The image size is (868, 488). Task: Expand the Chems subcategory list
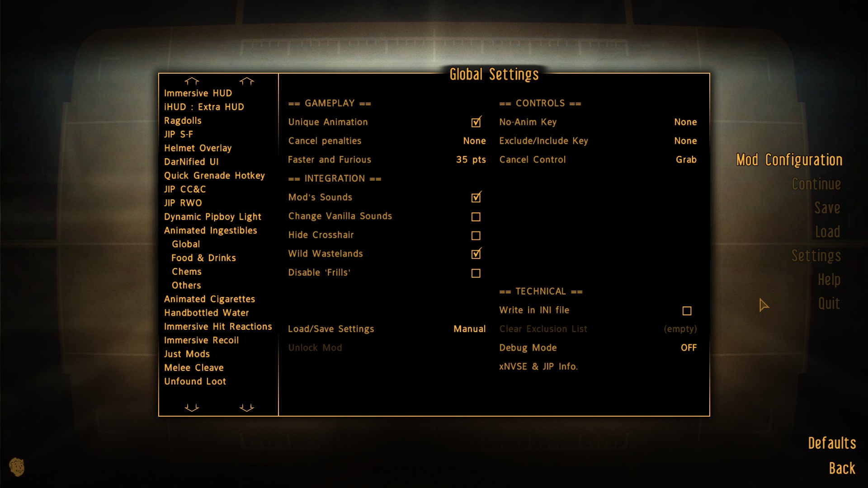[x=187, y=271]
